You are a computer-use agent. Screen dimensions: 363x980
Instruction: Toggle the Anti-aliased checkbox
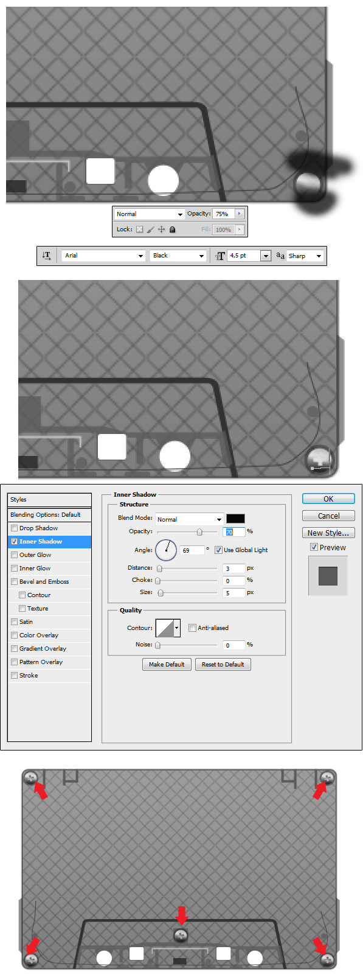[x=192, y=628]
